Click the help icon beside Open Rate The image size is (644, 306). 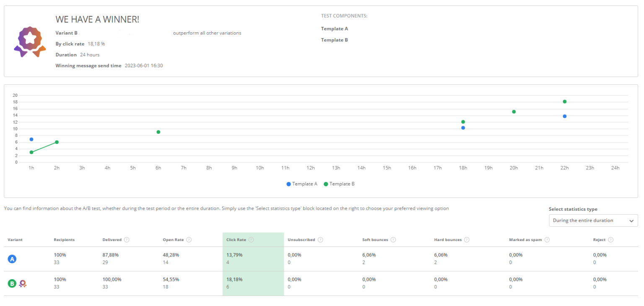tap(189, 240)
